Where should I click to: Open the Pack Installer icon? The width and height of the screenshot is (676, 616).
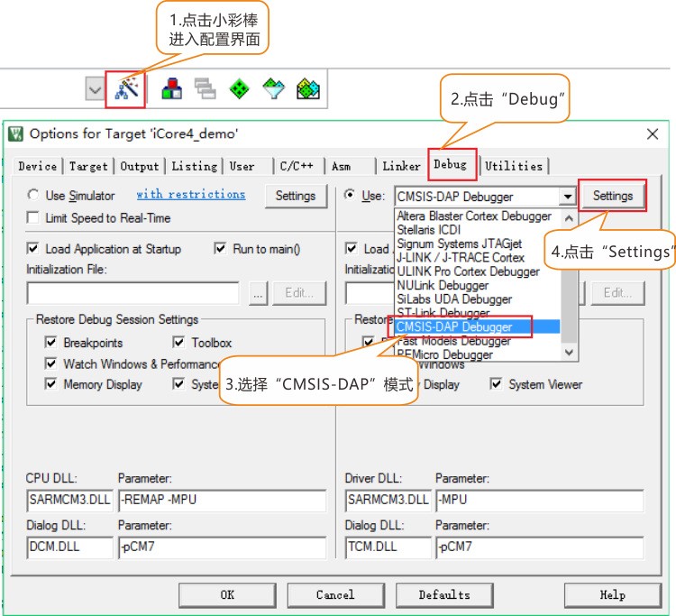(x=308, y=87)
